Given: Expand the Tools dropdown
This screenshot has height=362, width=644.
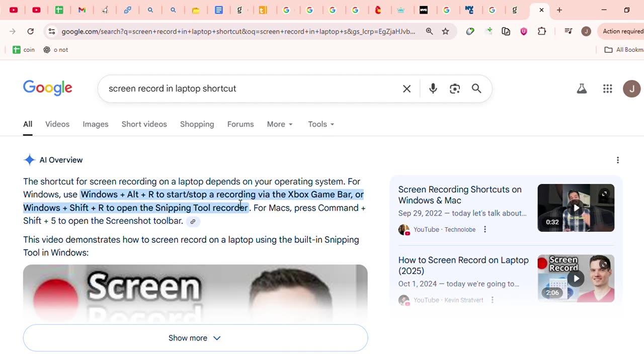Looking at the screenshot, I should tap(321, 124).
